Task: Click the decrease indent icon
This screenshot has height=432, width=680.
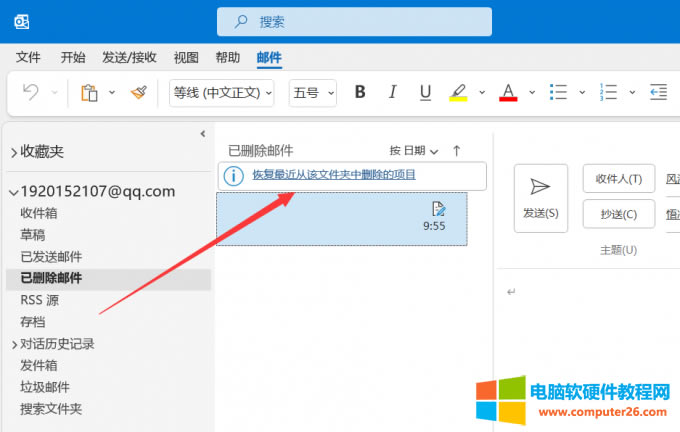Action: point(658,93)
